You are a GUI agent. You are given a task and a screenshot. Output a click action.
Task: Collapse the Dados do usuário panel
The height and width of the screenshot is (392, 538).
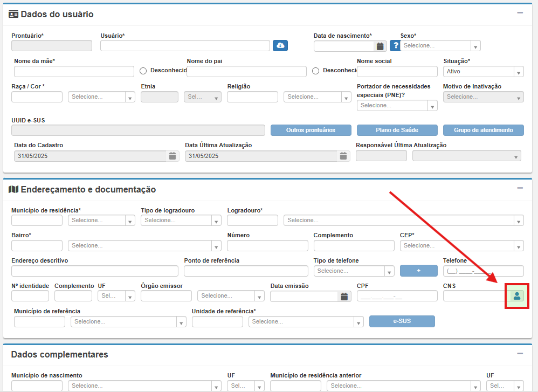tap(520, 13)
